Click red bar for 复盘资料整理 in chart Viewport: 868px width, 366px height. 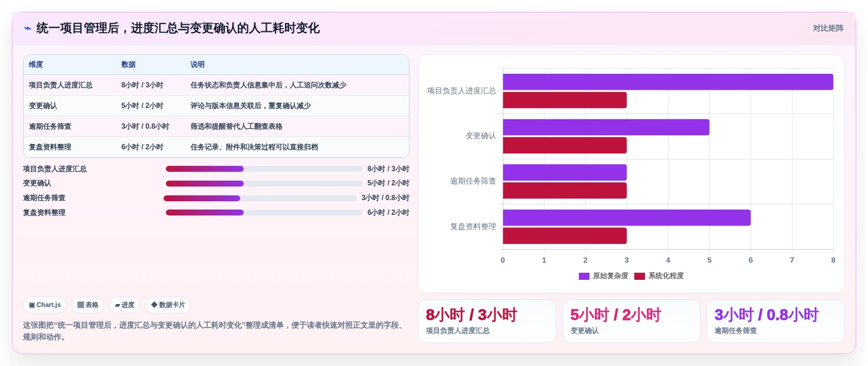click(565, 236)
